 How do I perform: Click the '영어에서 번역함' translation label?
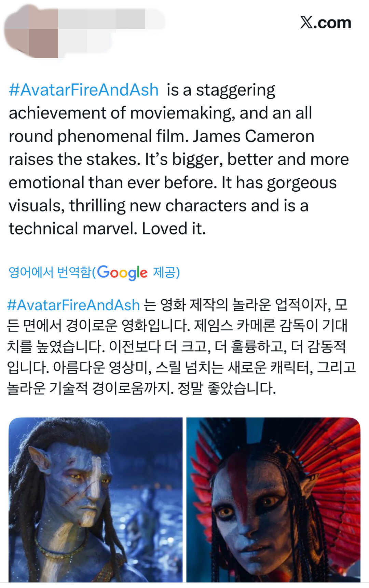(50, 272)
